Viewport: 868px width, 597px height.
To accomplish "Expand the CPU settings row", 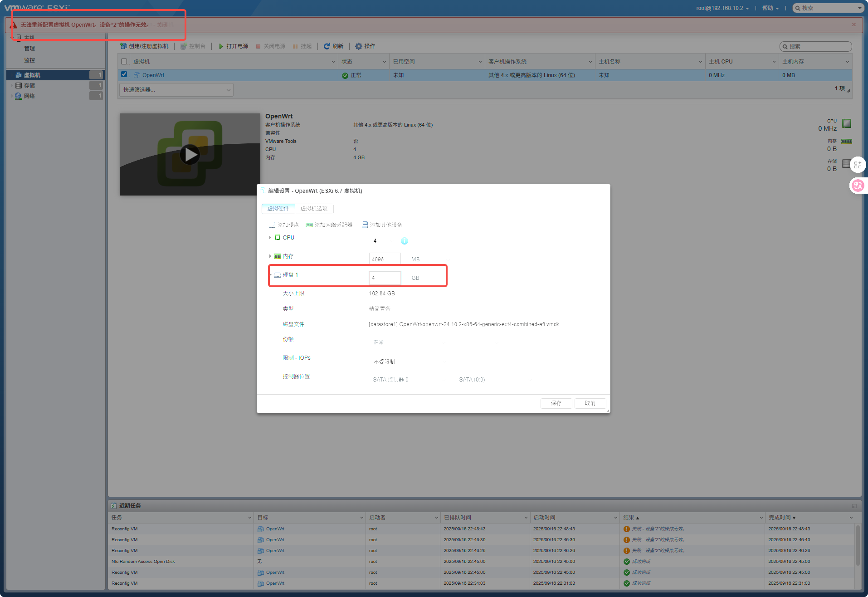I will pos(270,238).
